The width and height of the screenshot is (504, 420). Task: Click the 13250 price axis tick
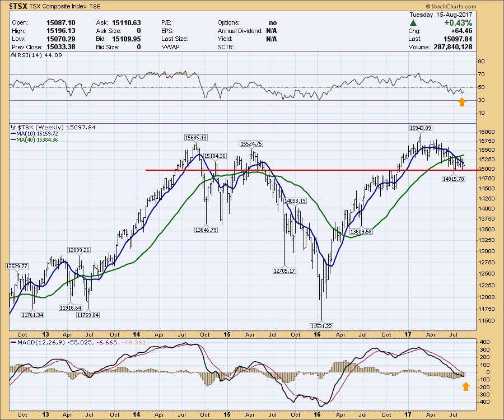click(x=486, y=240)
